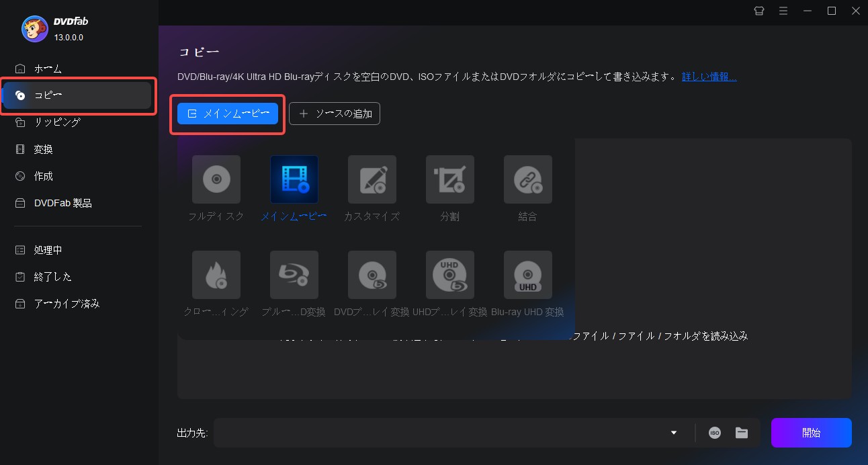Open the 詳しい情報 link
Viewport: 868px width, 465px height.
(709, 77)
